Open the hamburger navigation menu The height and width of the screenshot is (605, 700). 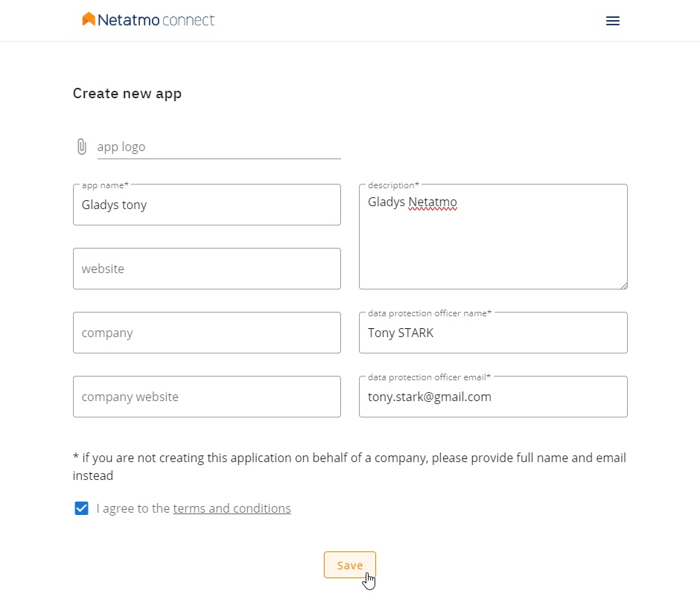click(x=612, y=21)
